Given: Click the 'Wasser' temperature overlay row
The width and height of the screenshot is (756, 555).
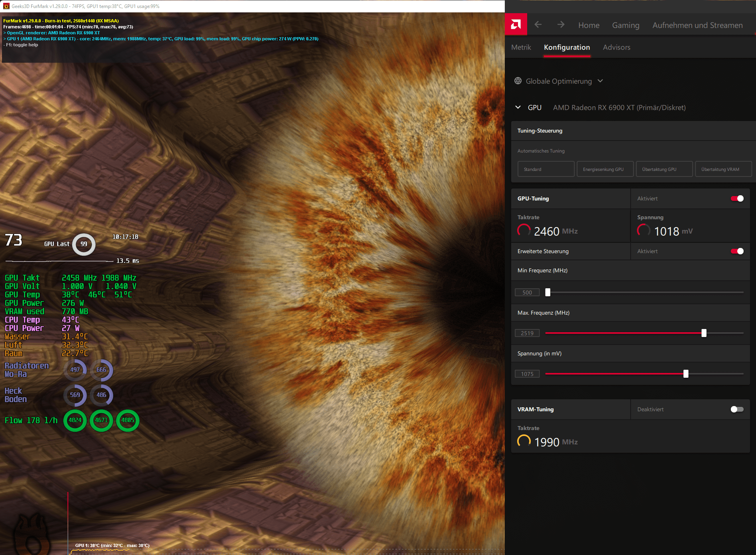Looking at the screenshot, I should point(46,336).
